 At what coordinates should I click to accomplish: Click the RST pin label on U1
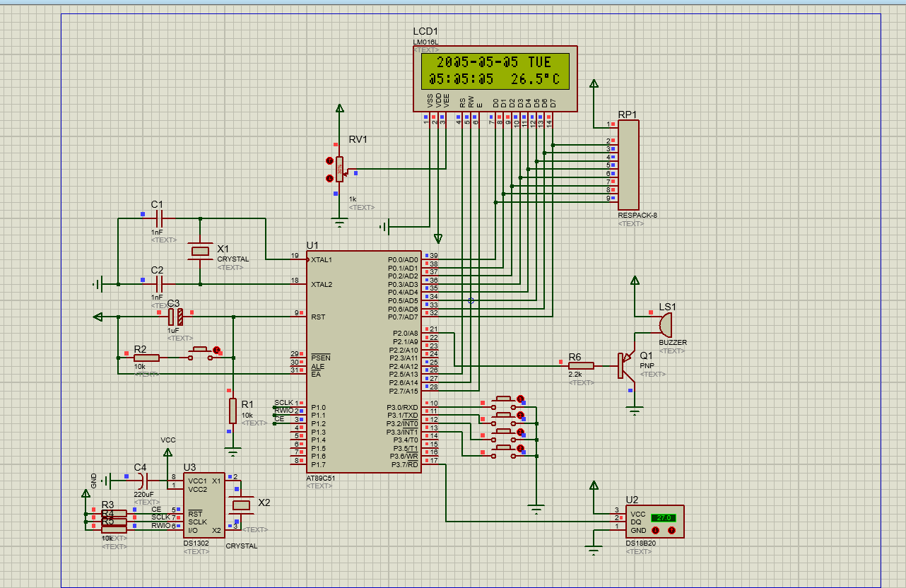[x=318, y=317]
